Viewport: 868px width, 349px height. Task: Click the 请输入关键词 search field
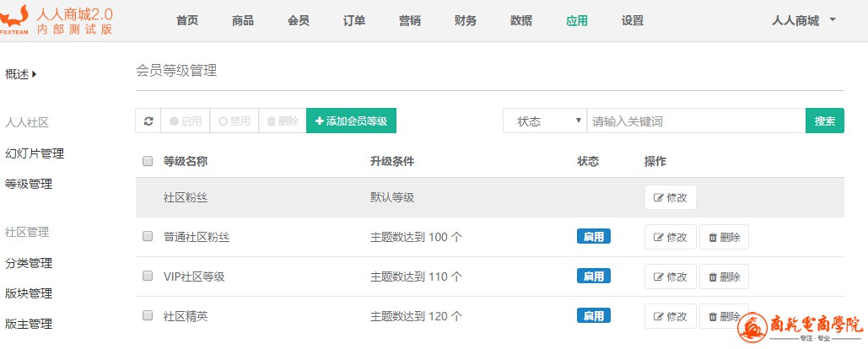(696, 121)
